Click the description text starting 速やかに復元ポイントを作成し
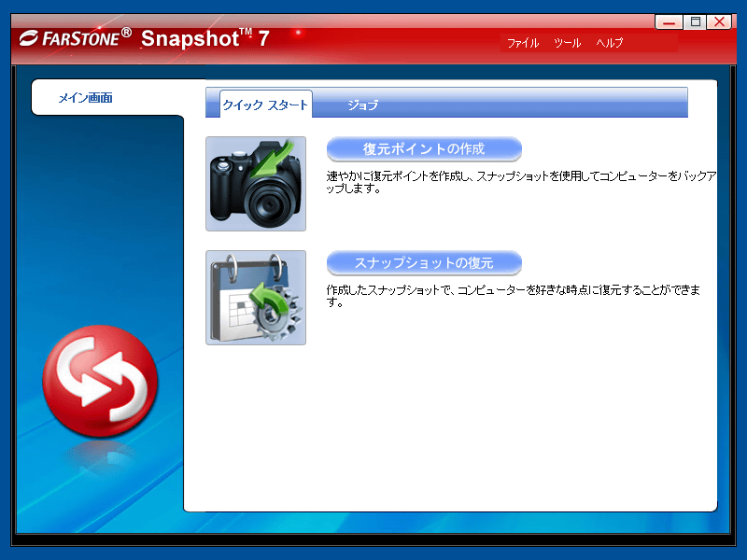 [521, 182]
